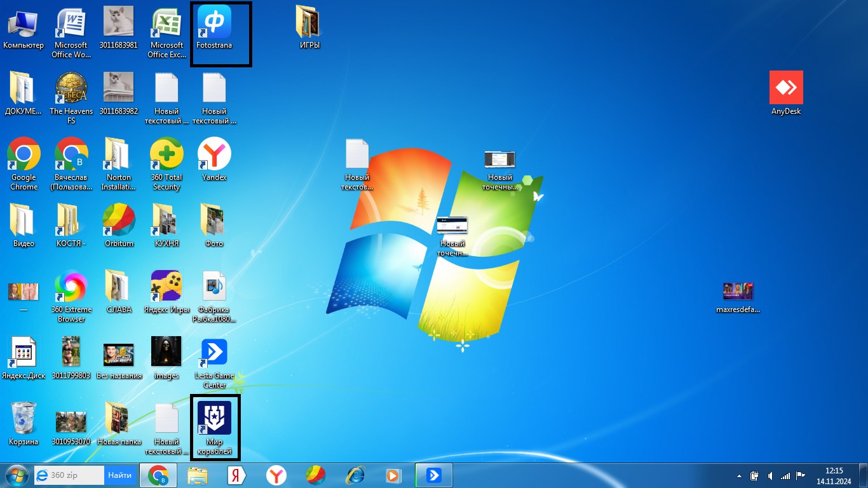
Task: Open the Yandex browser desktop shortcut
Action: 214,159
